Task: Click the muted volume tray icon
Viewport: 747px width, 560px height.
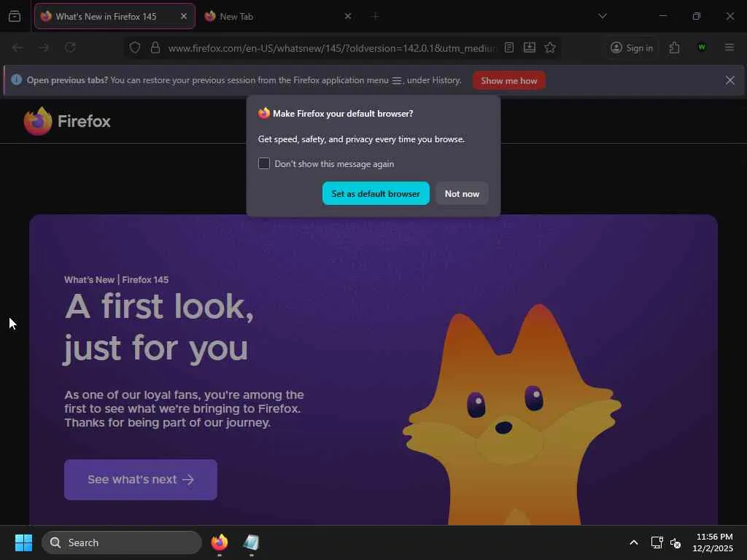Action: (676, 542)
